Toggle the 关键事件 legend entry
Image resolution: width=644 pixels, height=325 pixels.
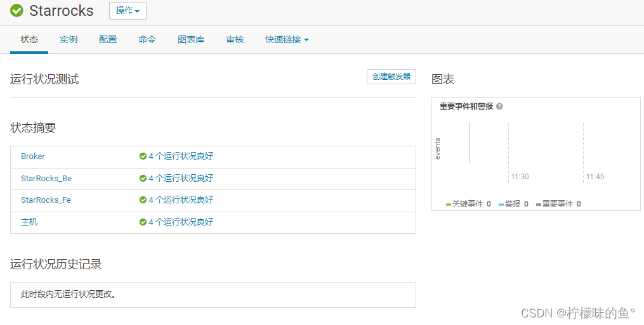468,204
